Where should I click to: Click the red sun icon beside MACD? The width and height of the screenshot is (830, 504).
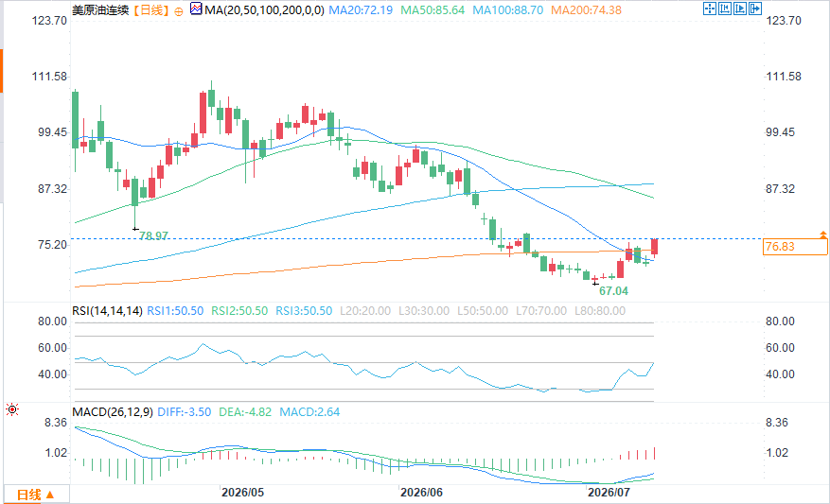tap(12, 409)
